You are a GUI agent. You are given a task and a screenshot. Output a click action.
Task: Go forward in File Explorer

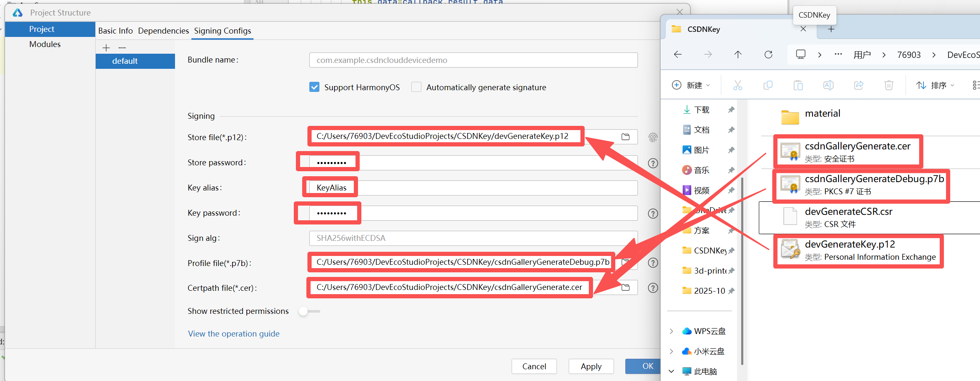[708, 55]
